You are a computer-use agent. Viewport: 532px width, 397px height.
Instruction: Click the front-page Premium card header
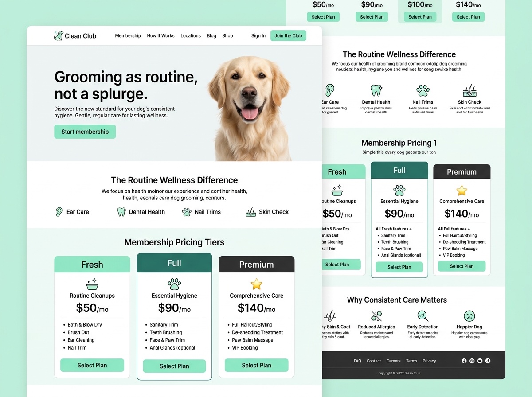(x=256, y=265)
